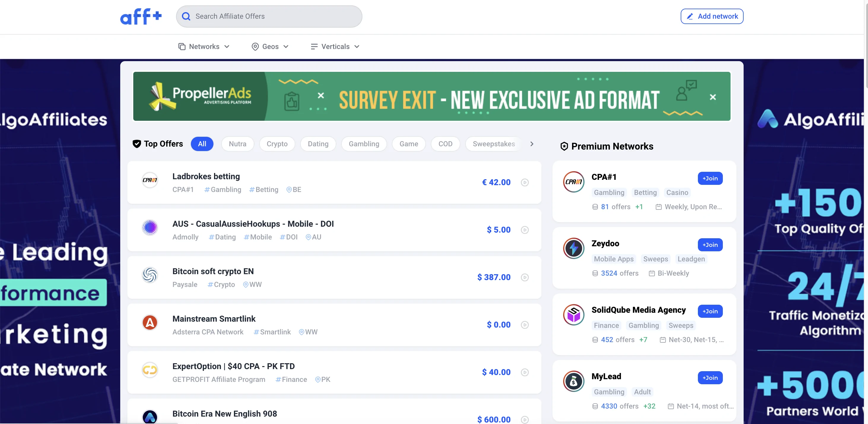The height and width of the screenshot is (424, 868).
Task: Click the Premium Networks badge icon
Action: [x=564, y=146]
